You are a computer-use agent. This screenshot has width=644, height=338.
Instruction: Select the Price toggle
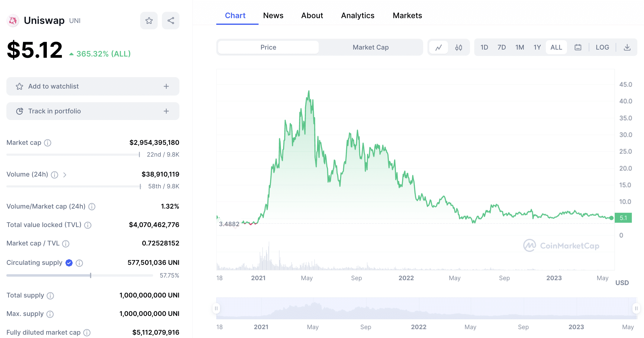click(x=268, y=47)
